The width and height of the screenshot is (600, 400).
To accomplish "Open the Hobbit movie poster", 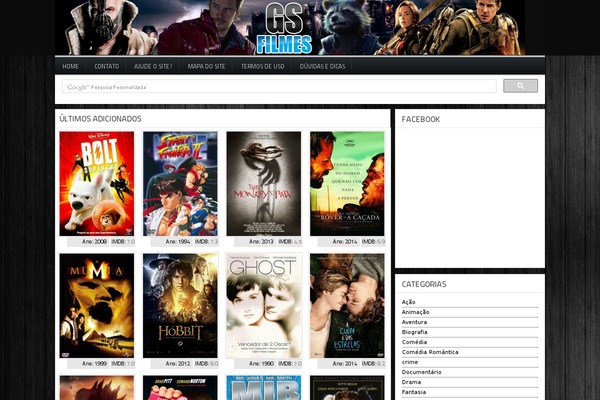I will pyautogui.click(x=180, y=305).
